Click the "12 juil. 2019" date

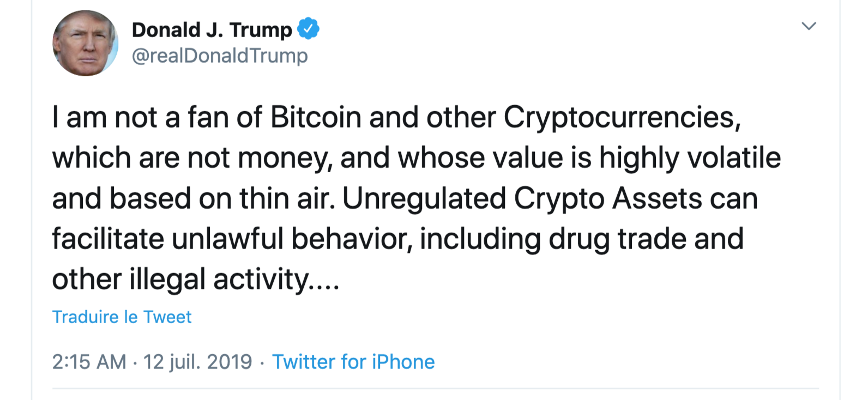[x=197, y=362]
